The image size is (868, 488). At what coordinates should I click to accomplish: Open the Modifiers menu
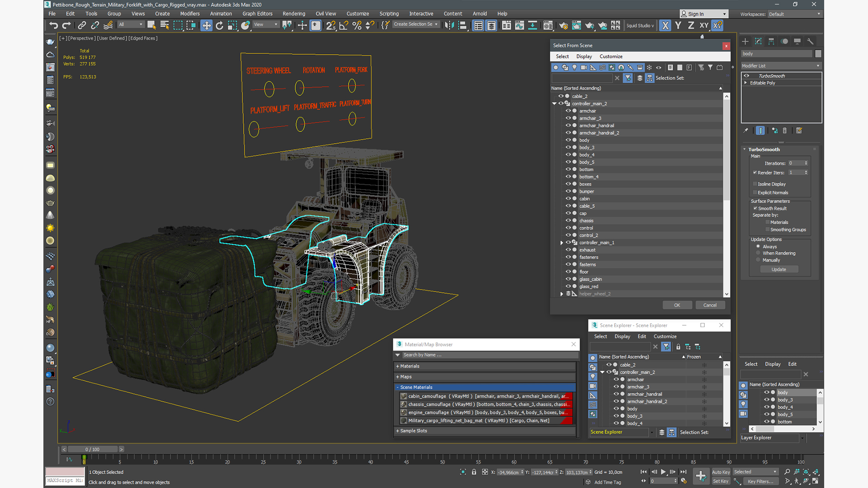click(x=189, y=14)
